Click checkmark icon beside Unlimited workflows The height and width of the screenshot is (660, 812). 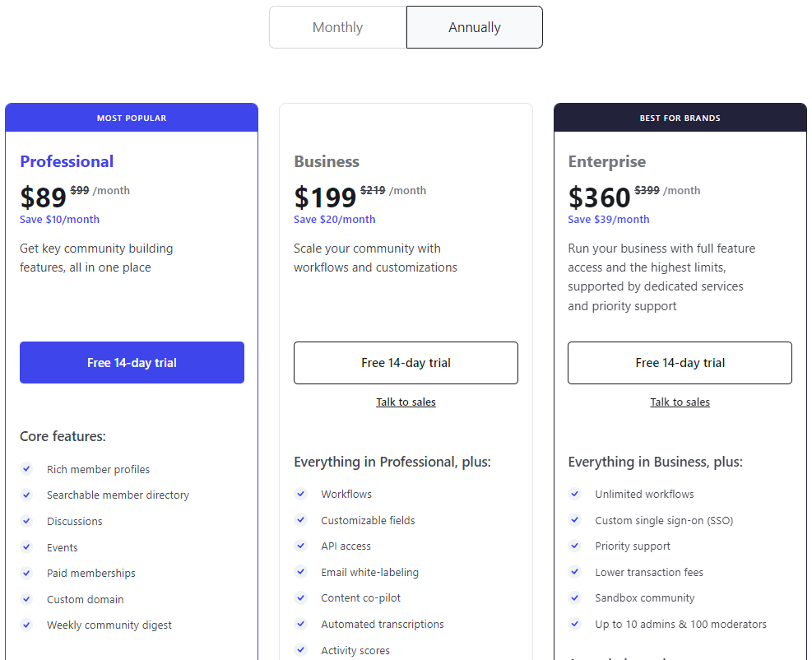574,494
